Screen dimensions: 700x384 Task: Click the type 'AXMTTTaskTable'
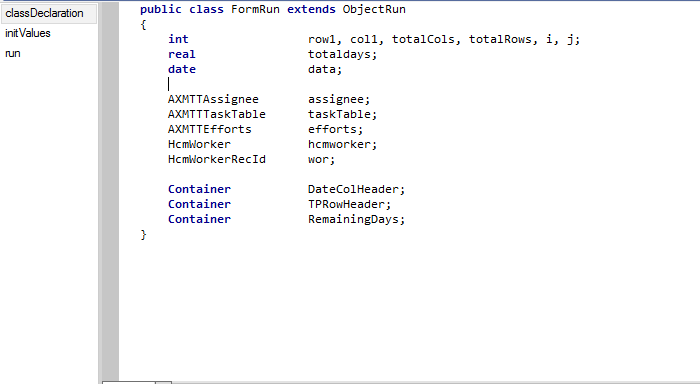pos(217,114)
